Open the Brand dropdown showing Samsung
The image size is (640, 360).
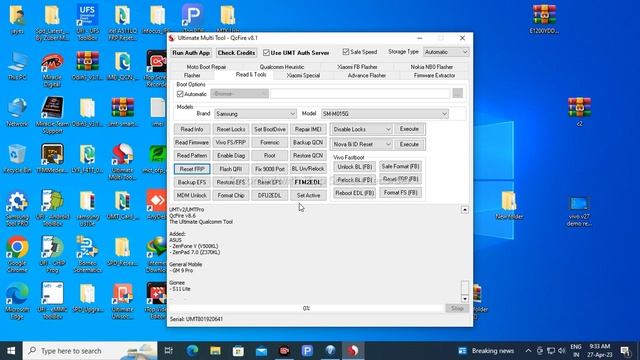(255, 114)
